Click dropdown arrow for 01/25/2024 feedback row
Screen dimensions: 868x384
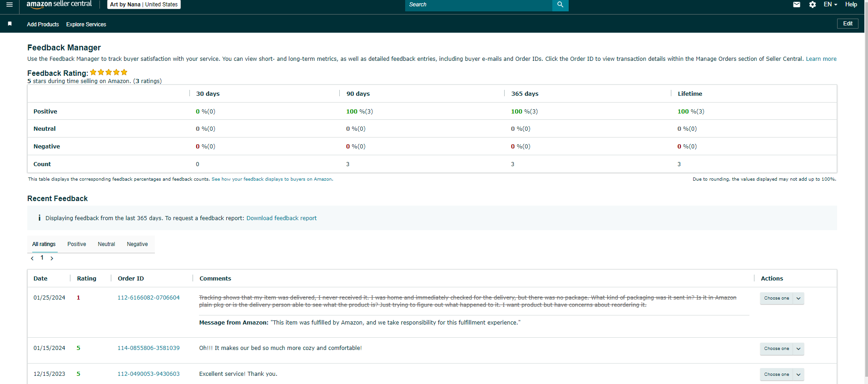[799, 298]
